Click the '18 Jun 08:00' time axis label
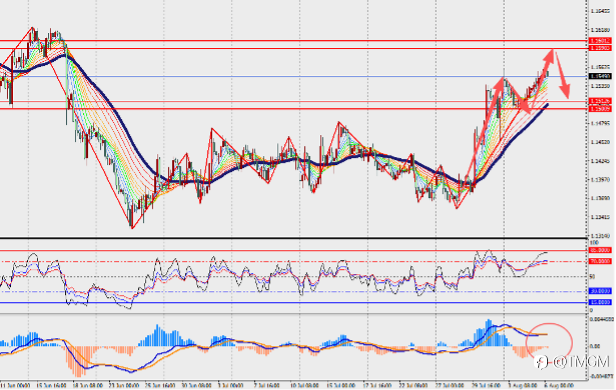 89,385
